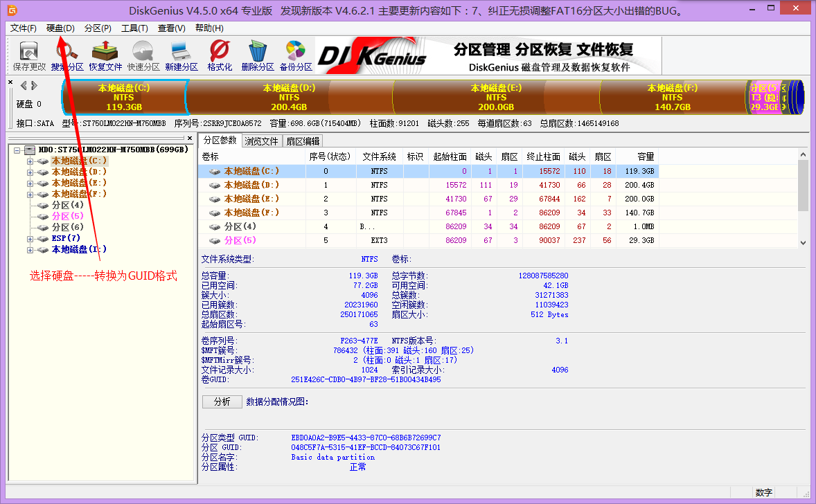816x504 pixels.
Task: Click drive icon in 本地磁盘(D:) table row
Action: (x=215, y=185)
